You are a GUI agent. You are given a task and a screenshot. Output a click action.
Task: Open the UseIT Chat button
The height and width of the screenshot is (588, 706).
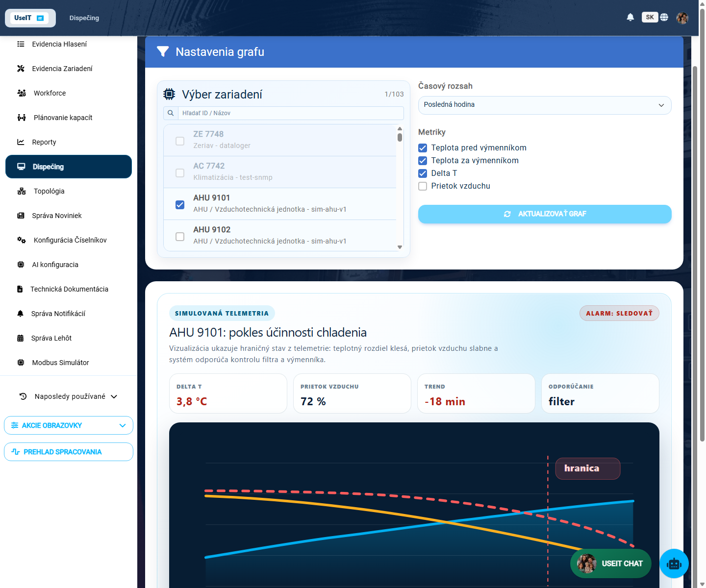pos(611,563)
